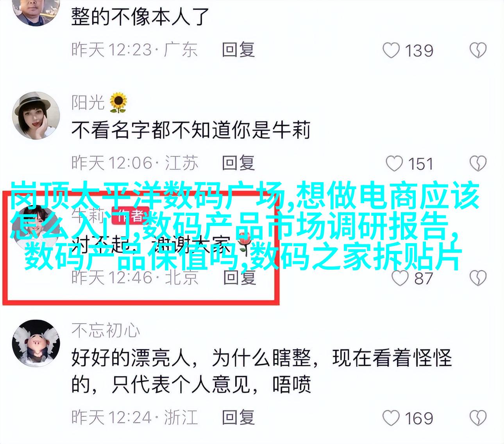Image resolution: width=504 pixels, height=444 pixels.
Task: Reply to the author's 12:46 comment
Action: coord(239,277)
